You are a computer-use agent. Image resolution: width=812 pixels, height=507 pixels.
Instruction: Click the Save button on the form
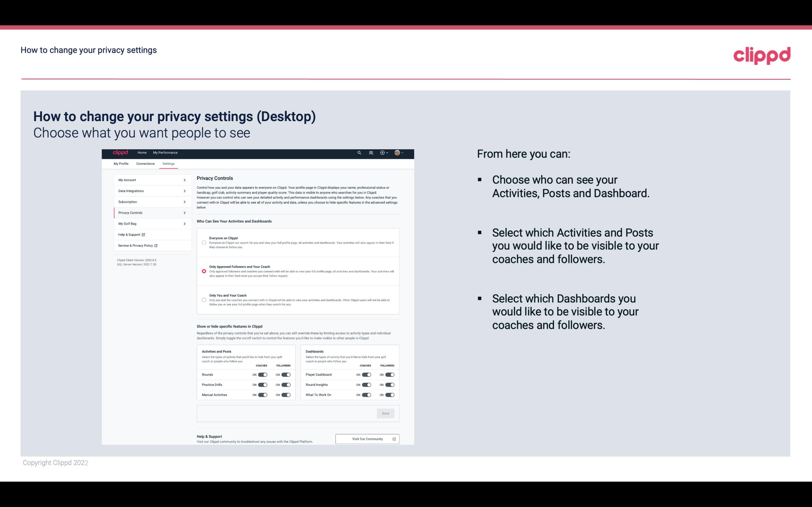coord(385,413)
